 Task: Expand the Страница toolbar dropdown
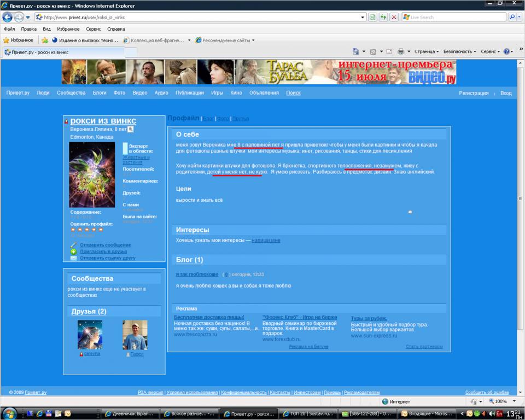(427, 51)
